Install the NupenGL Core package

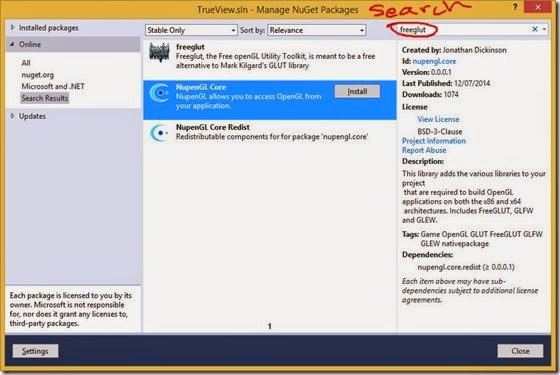click(357, 91)
